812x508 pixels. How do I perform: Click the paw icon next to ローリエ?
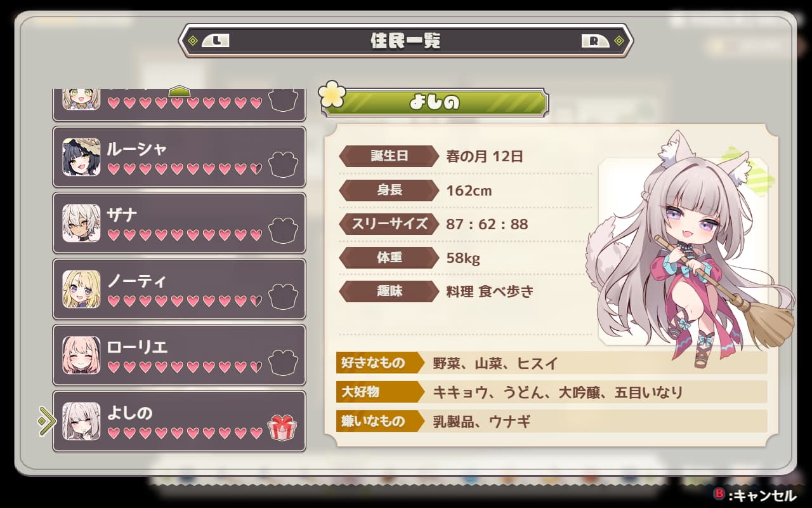pos(283,363)
